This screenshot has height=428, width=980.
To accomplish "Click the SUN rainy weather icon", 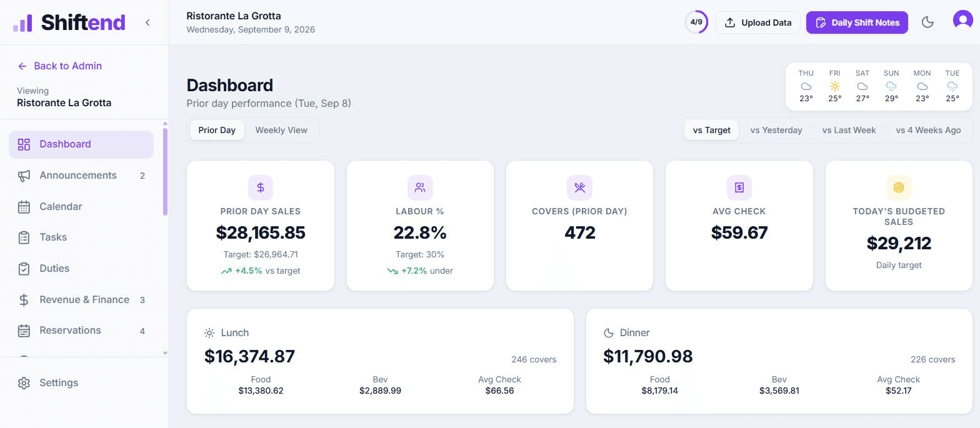I will point(891,86).
